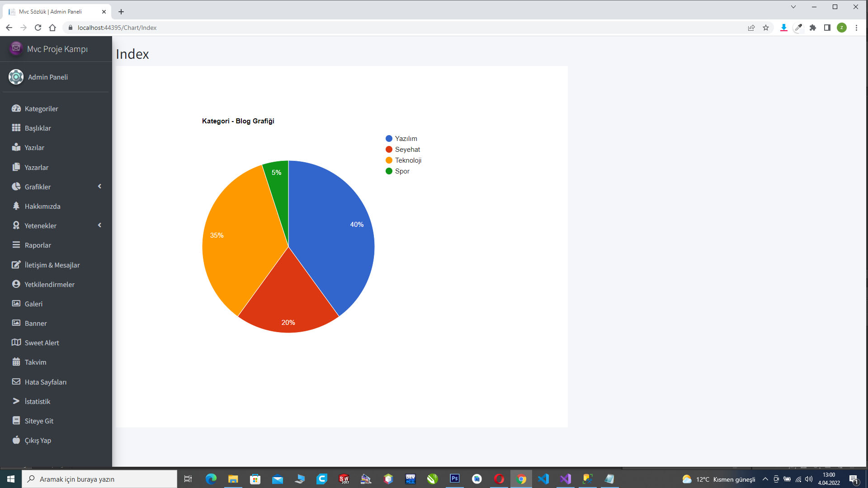Open Hakkımızda tree icon
868x488 pixels.
click(x=16, y=206)
